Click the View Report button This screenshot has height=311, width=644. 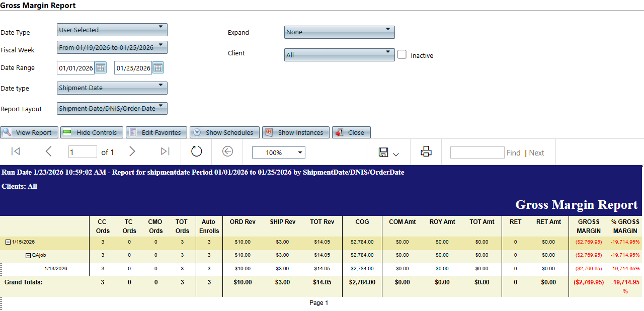(29, 132)
